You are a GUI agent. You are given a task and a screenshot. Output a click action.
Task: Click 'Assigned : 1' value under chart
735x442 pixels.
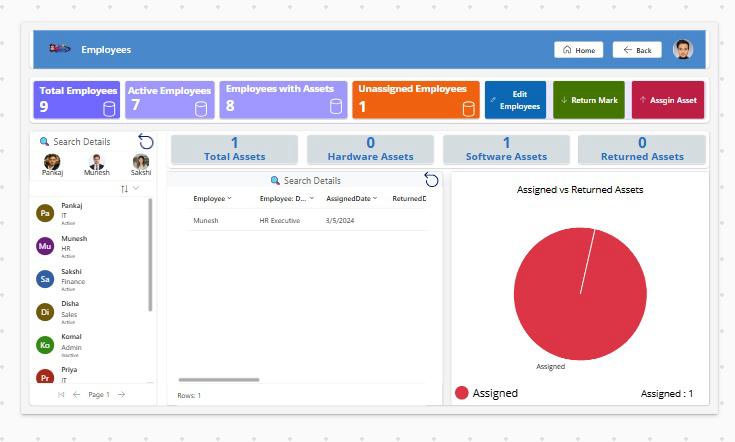tap(667, 394)
